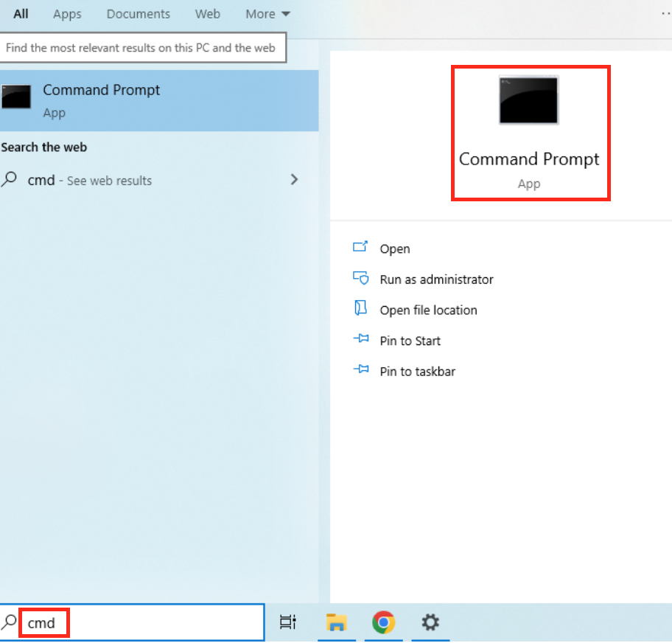This screenshot has width=672, height=643.
Task: Click the magnifier icon beside cmd web result
Action: pyautogui.click(x=9, y=179)
